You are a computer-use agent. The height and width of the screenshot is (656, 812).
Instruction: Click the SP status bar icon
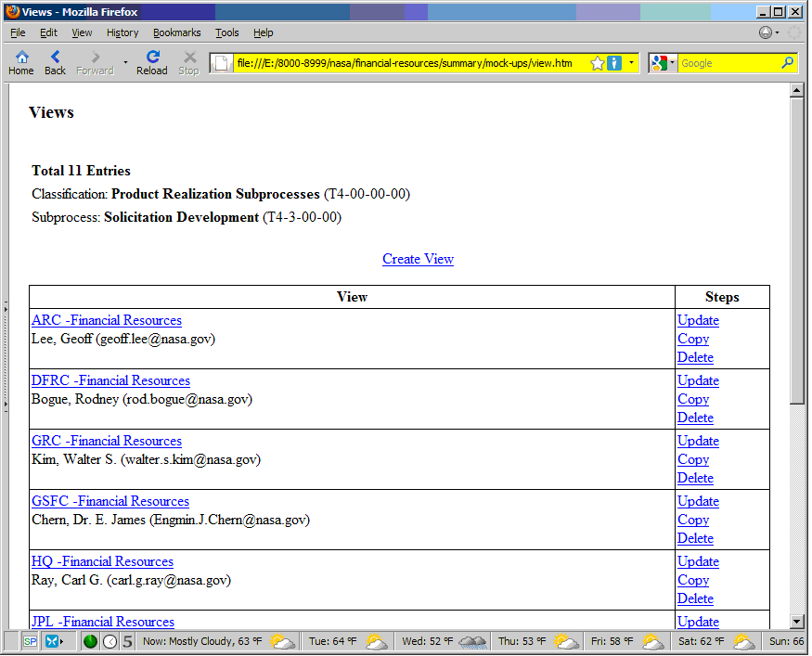coord(30,641)
